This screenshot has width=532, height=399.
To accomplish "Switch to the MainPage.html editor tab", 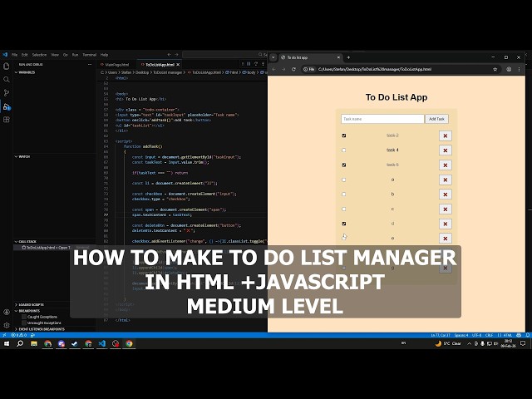I will pyautogui.click(x=115, y=65).
